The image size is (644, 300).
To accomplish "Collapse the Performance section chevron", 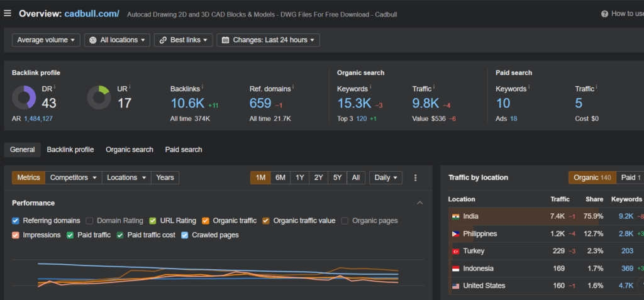I will (419, 203).
